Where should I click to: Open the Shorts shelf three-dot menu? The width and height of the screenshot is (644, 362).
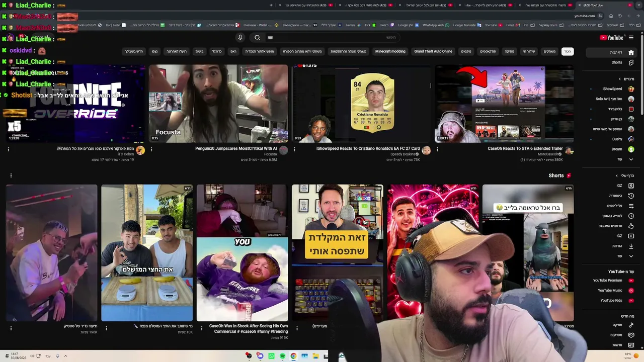(11, 175)
